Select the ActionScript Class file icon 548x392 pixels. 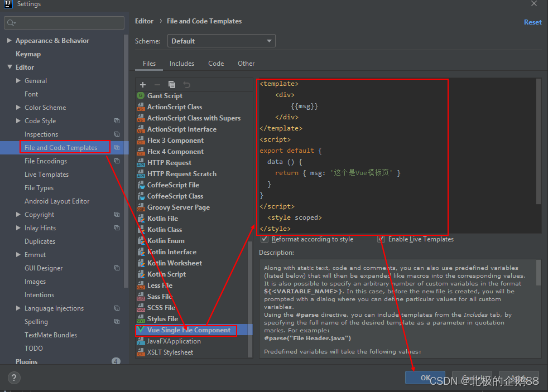click(x=141, y=107)
